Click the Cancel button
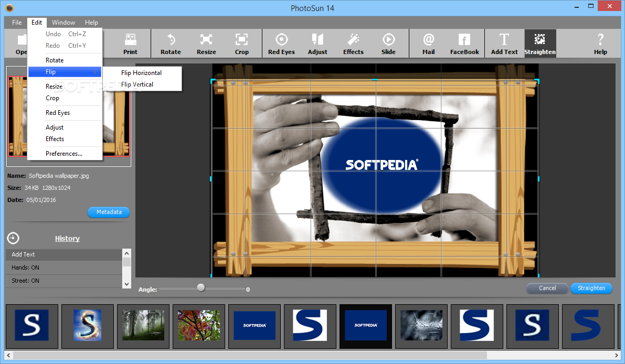625x364 pixels. tap(547, 288)
